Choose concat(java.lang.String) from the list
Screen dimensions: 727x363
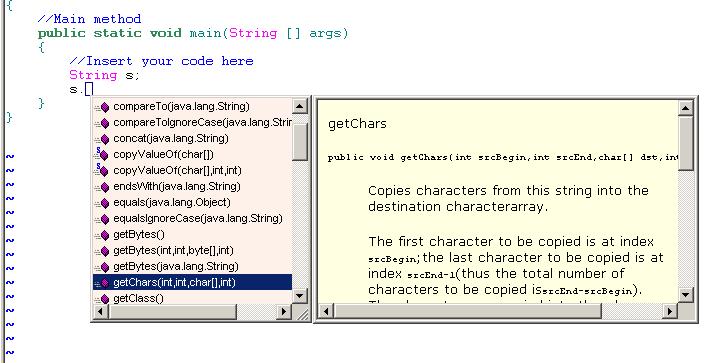pos(192,139)
